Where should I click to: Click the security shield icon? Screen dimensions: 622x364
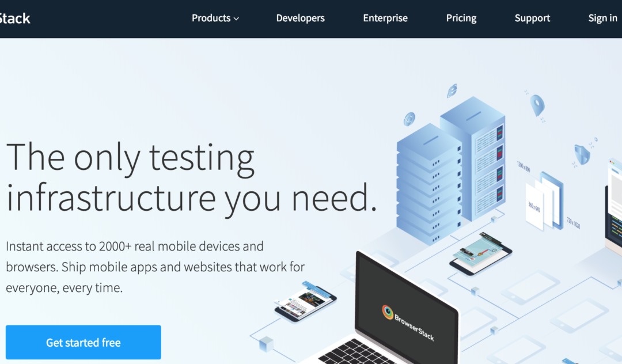(582, 154)
